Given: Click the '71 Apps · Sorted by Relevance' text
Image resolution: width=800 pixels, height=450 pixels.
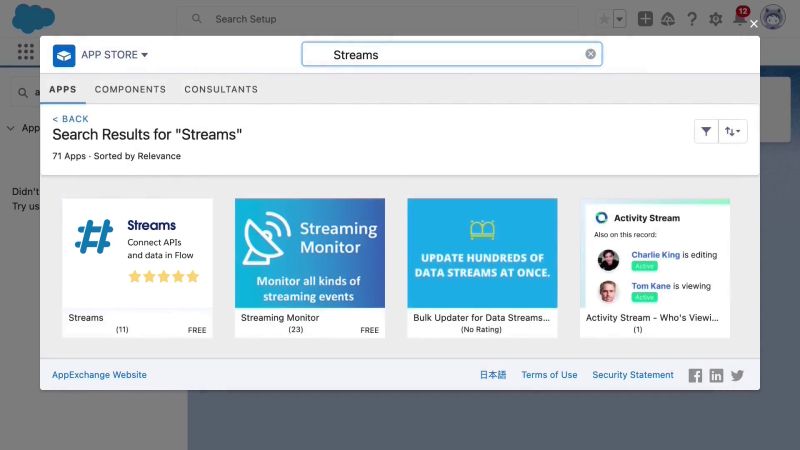Looking at the screenshot, I should click(116, 156).
